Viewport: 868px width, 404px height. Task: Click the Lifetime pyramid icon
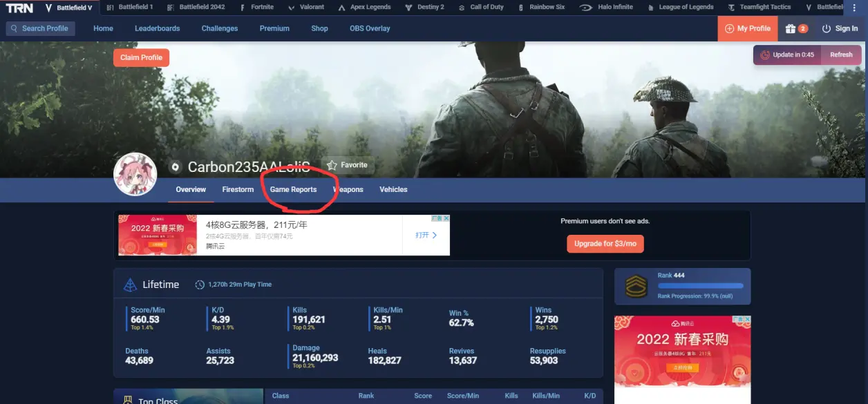130,285
